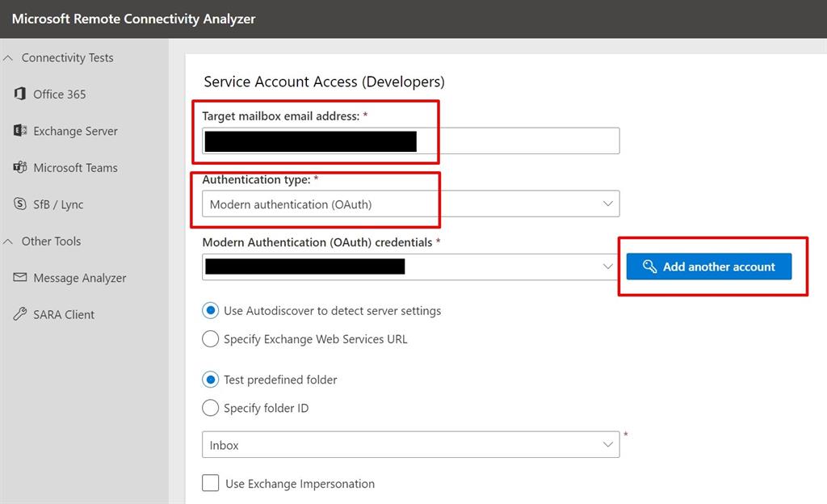Click the Office 365 icon in sidebar

point(20,94)
